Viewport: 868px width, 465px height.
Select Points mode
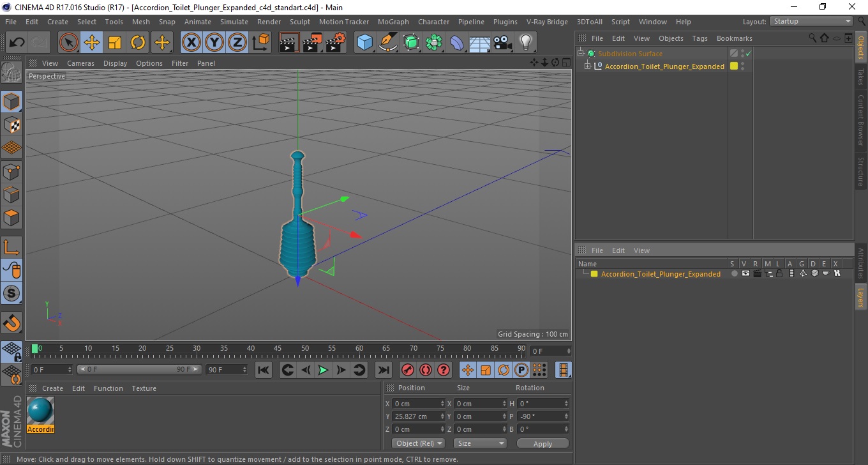point(12,171)
